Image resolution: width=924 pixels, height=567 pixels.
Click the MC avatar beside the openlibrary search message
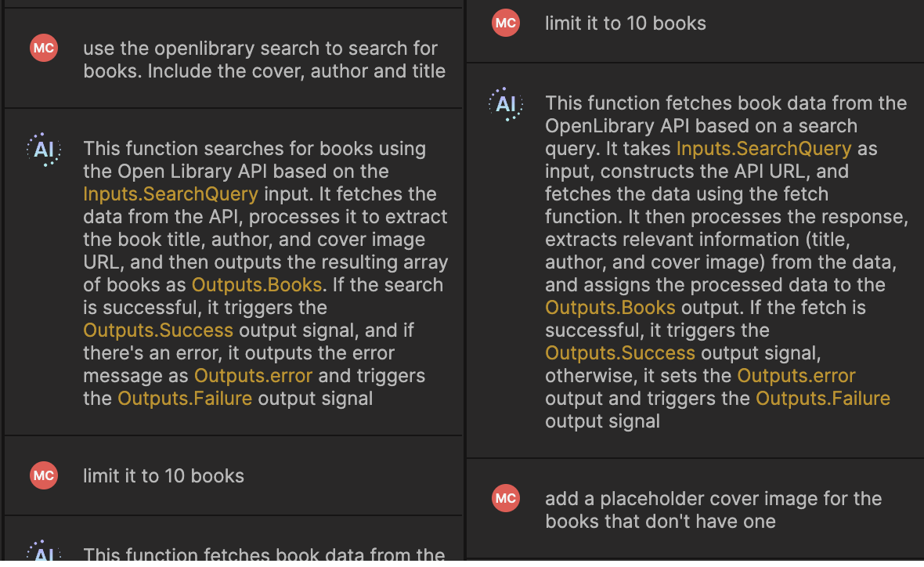(44, 49)
